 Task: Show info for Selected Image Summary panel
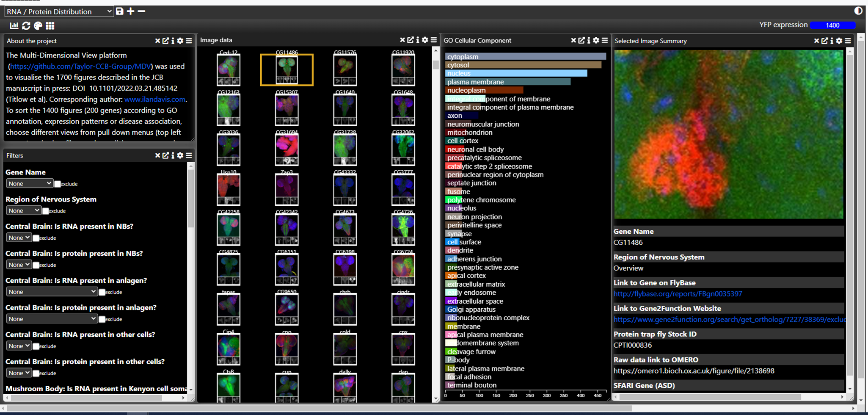click(832, 41)
